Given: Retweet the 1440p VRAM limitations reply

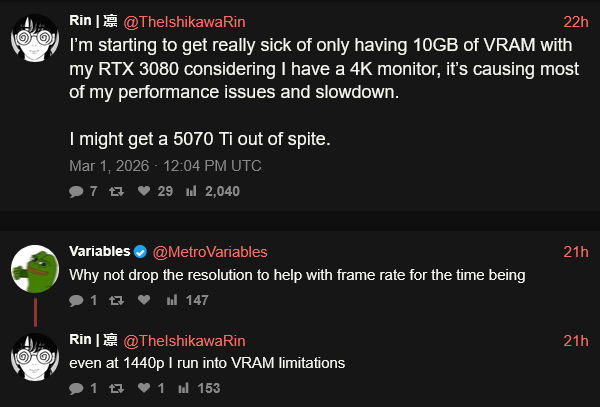Looking at the screenshot, I should (118, 389).
